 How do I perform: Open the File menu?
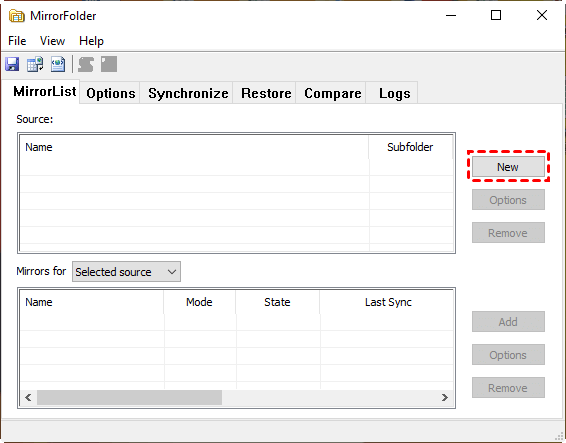tap(17, 41)
